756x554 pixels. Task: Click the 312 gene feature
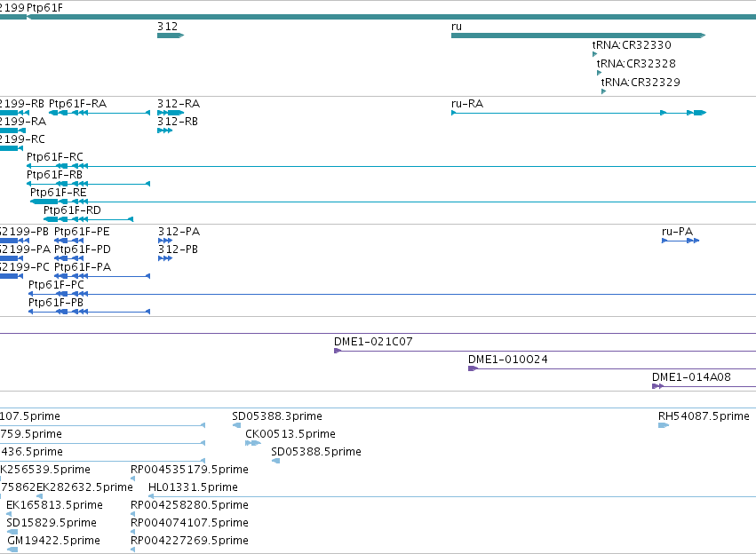[171, 36]
